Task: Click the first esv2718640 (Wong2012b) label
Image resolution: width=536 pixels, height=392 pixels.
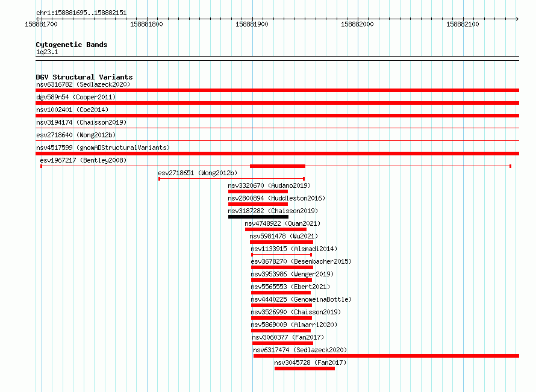Action: (76, 135)
